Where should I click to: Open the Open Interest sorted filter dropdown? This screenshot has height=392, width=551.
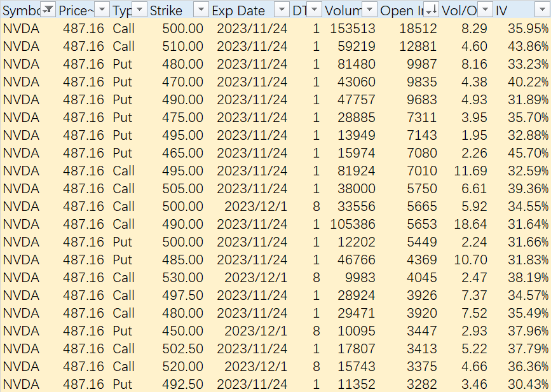click(x=431, y=10)
